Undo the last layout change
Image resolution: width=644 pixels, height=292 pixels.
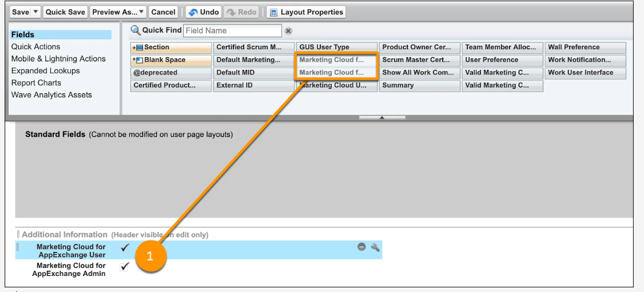204,12
